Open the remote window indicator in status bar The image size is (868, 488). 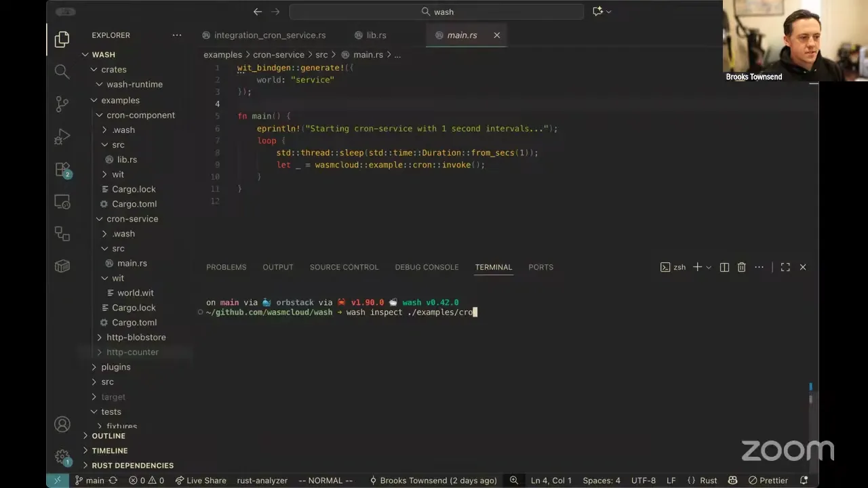pyautogui.click(x=58, y=480)
